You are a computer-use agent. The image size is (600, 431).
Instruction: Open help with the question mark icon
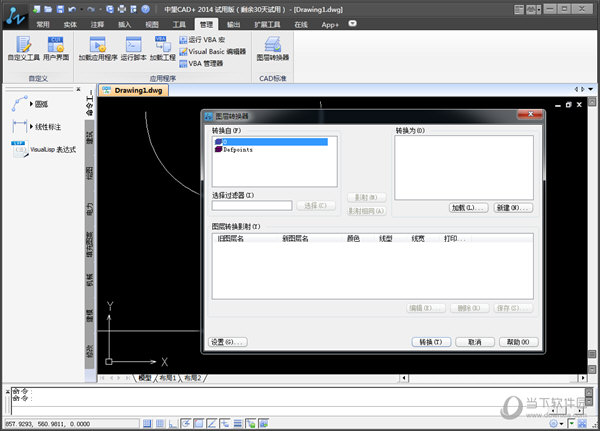[145, 9]
